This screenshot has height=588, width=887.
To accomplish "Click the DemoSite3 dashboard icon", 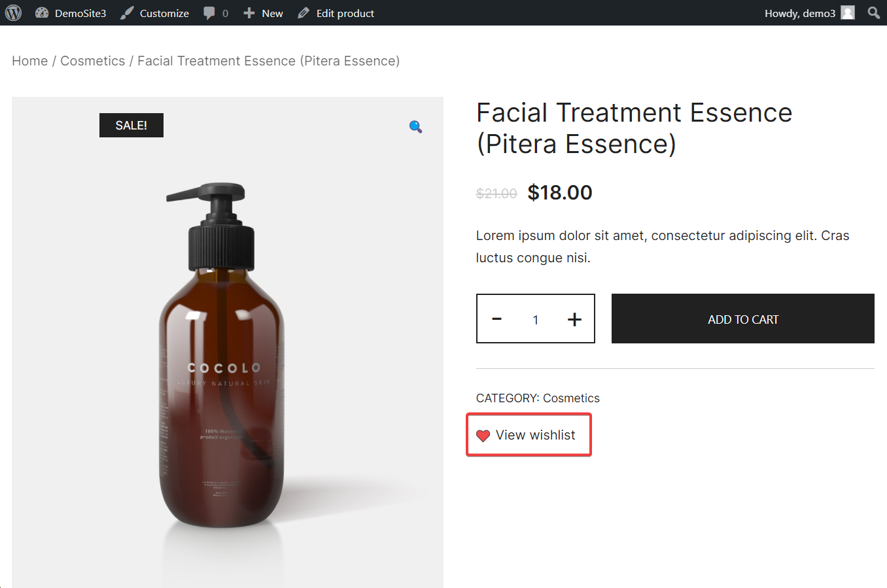I will tap(42, 12).
